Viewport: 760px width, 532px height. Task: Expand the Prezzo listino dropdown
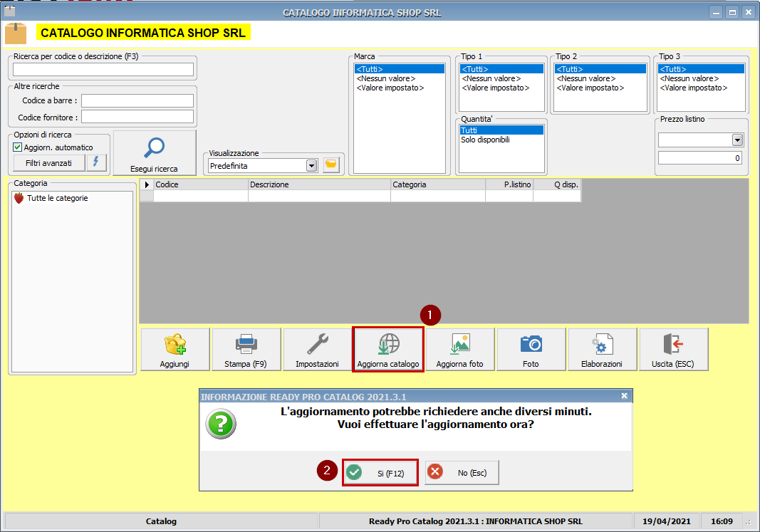(737, 140)
